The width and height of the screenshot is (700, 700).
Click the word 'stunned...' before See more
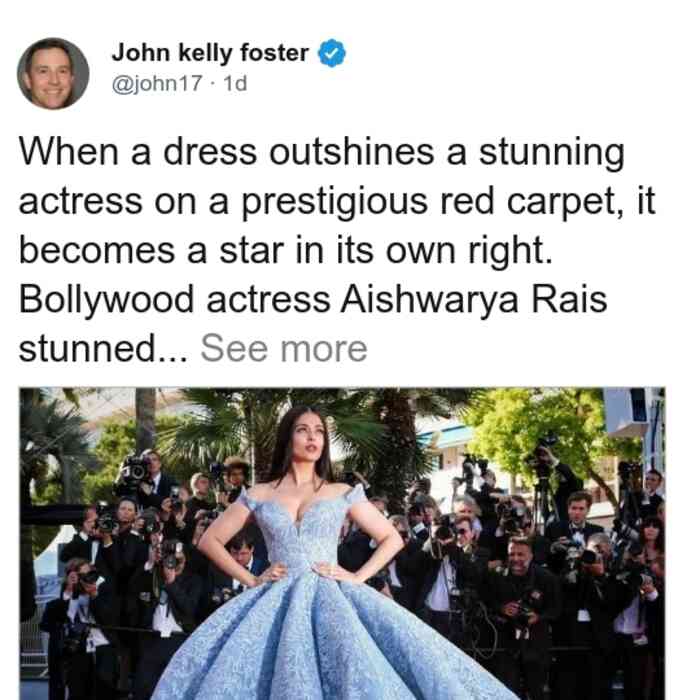(104, 349)
